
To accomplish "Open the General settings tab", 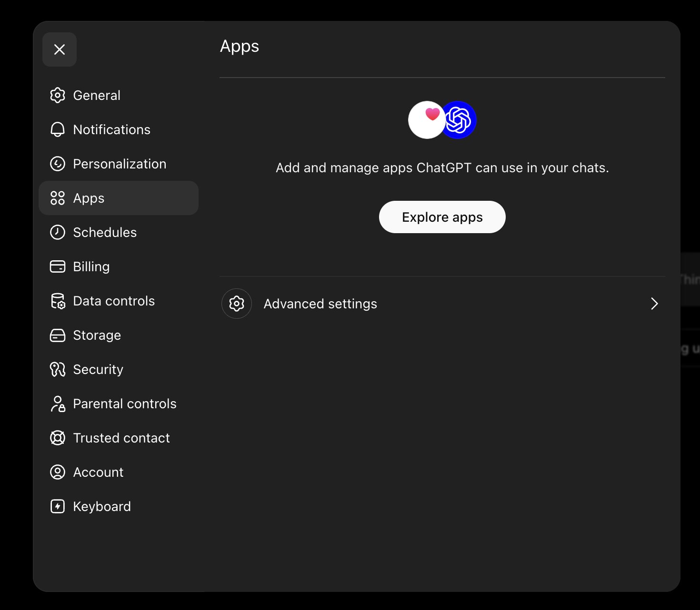I will coord(119,95).
